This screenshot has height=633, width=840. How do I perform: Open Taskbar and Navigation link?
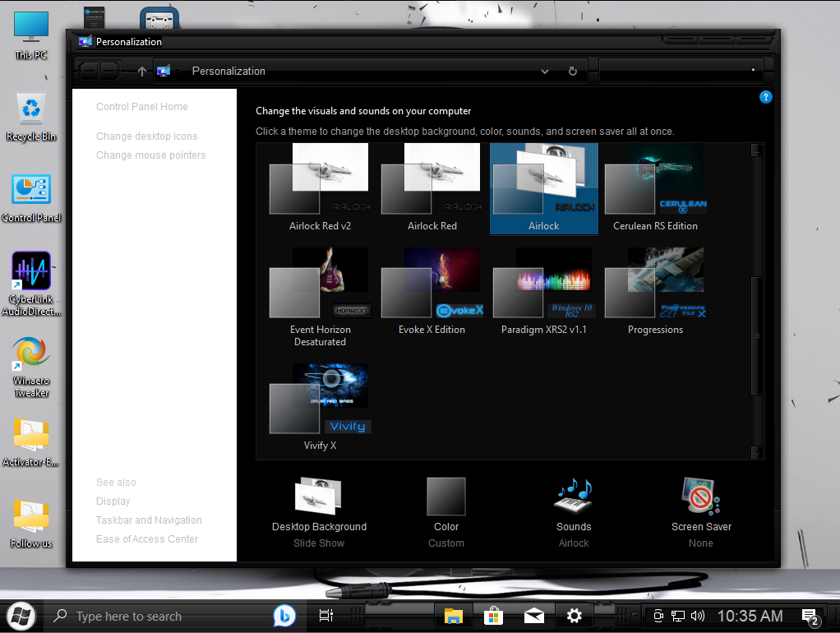[149, 520]
